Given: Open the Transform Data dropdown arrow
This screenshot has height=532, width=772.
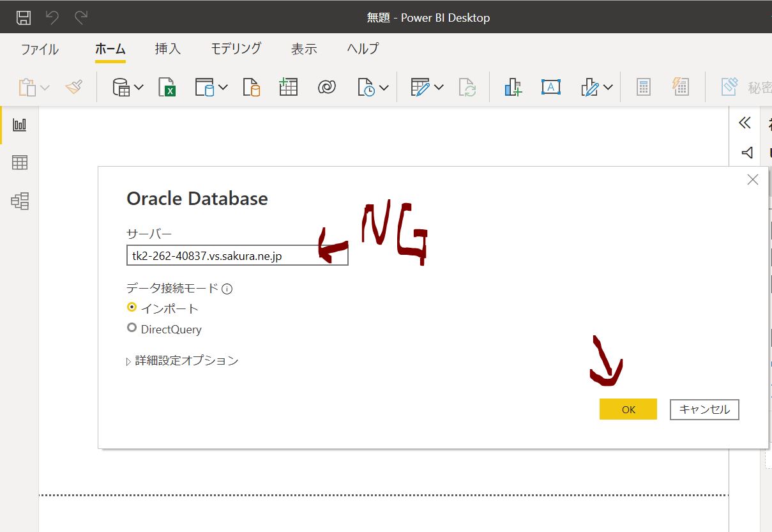Looking at the screenshot, I should [x=438, y=87].
